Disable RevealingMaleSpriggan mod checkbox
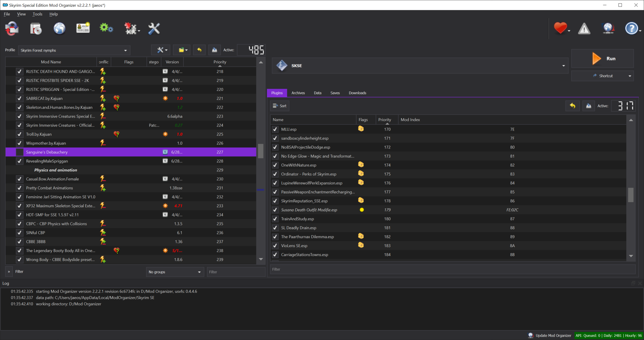Viewport: 644px width, 340px height. (19, 161)
